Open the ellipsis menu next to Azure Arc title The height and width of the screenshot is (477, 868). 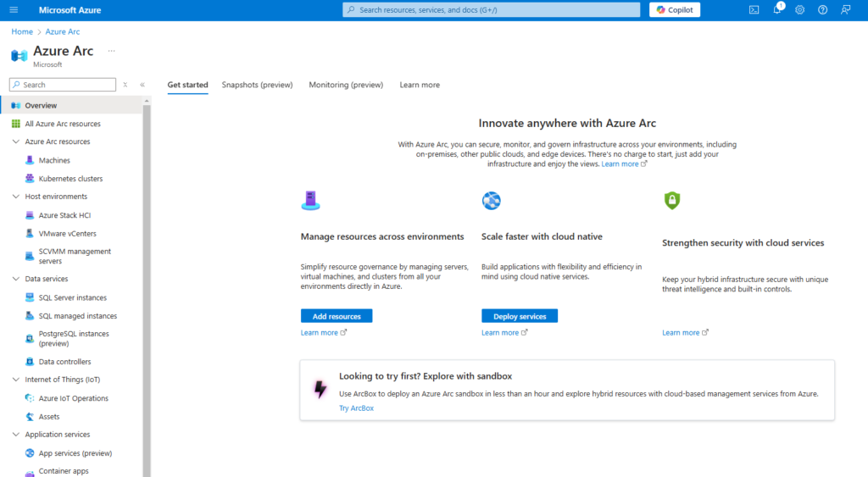[111, 51]
